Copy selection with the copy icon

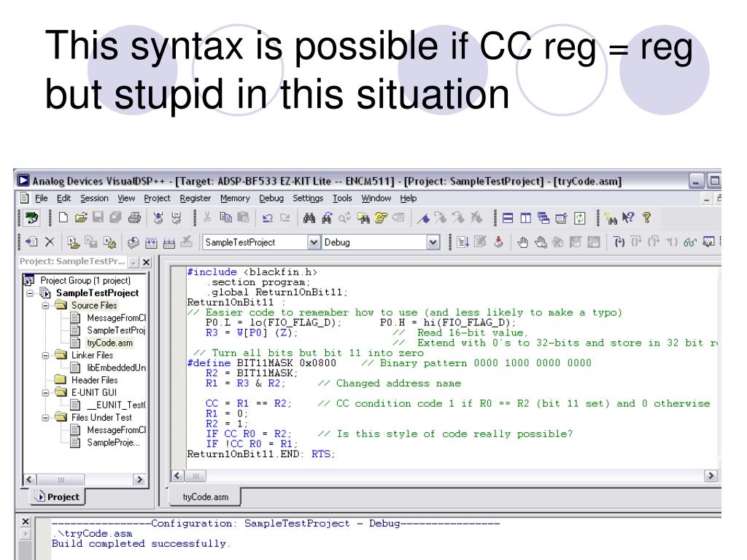(x=226, y=217)
